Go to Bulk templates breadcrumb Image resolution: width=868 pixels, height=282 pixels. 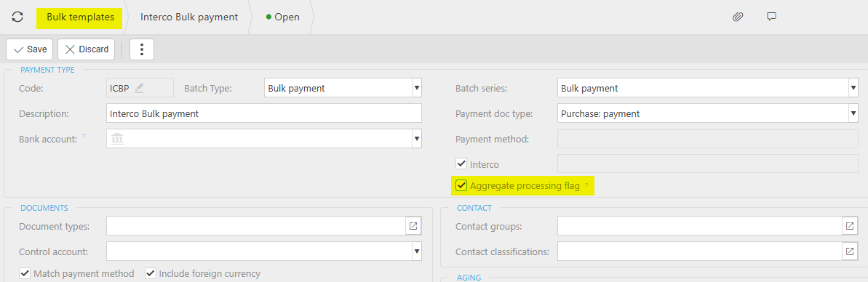[x=80, y=17]
